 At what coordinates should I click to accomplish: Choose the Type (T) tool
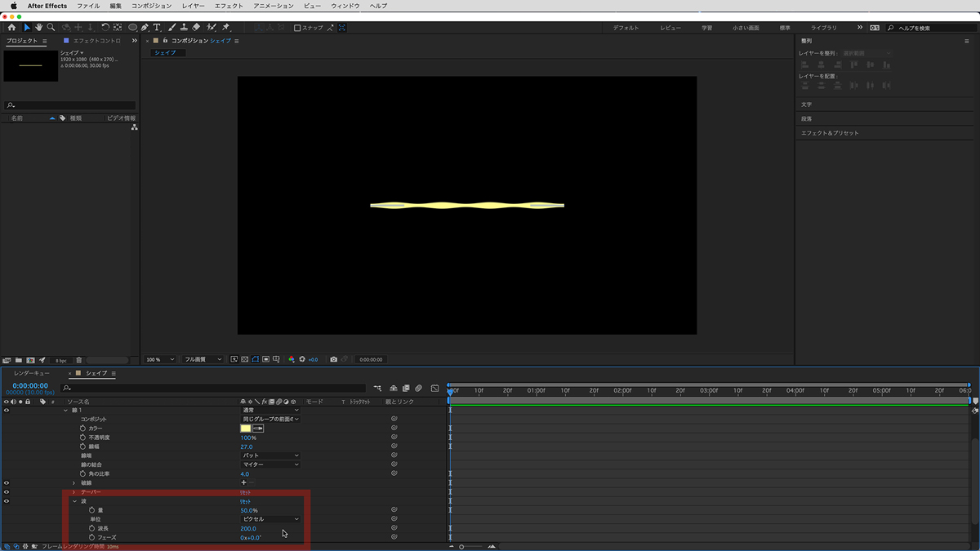point(157,28)
